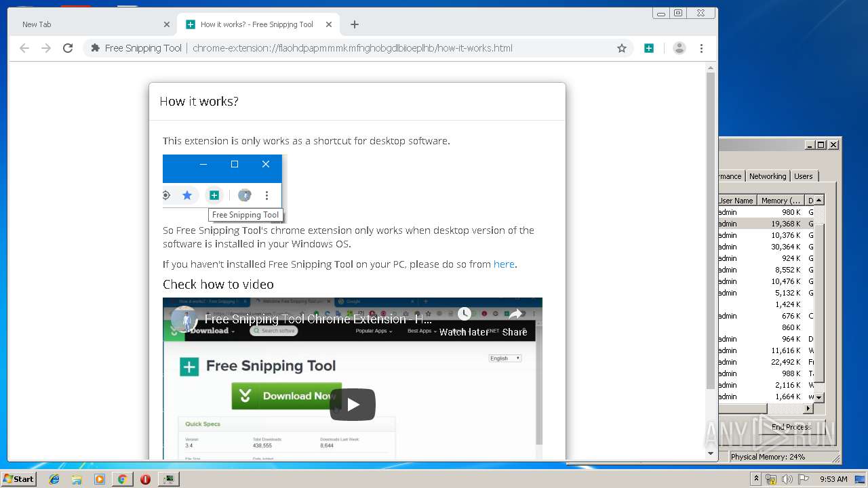Click the chrome-extension URL in the address bar

point(353,48)
